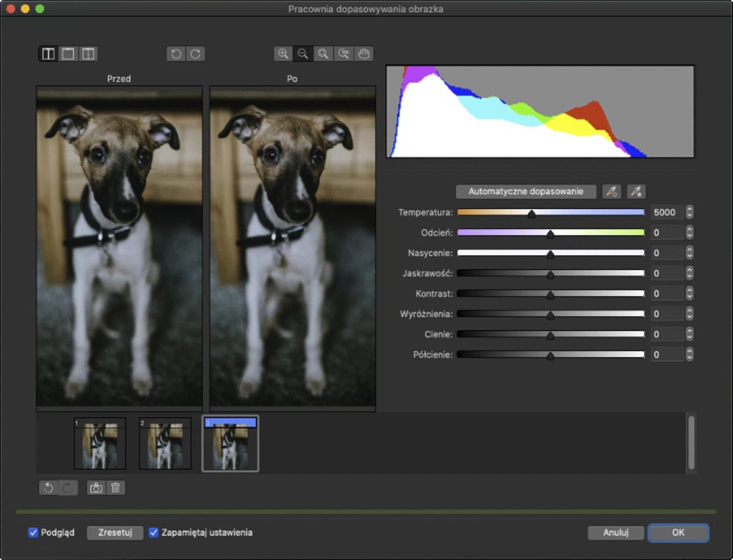The image size is (733, 560).
Task: Uncheck the Podgląd checkbox
Action: (x=33, y=532)
